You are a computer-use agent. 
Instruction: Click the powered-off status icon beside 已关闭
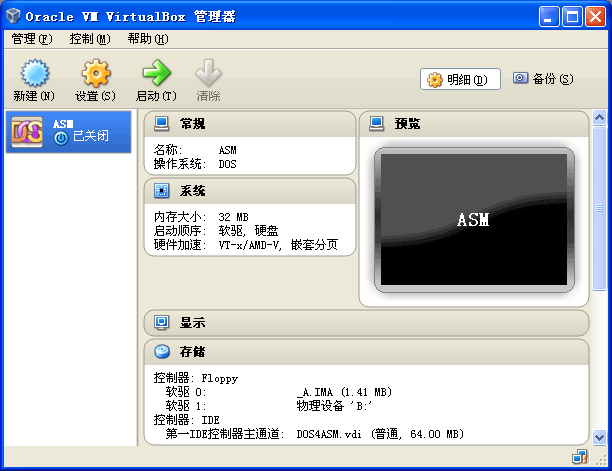click(x=61, y=138)
